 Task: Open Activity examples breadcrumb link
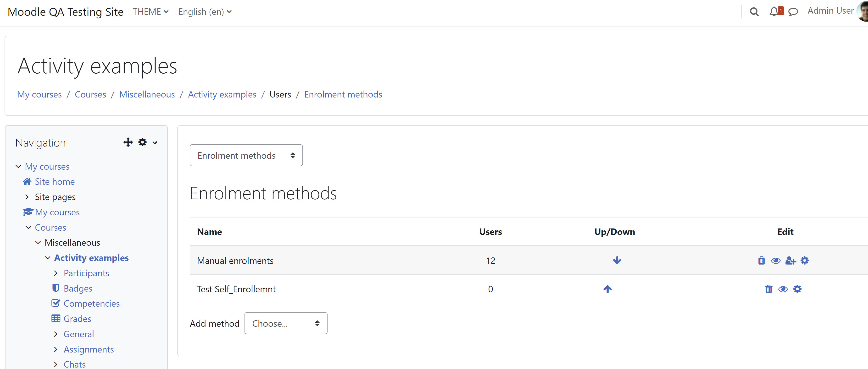click(222, 94)
